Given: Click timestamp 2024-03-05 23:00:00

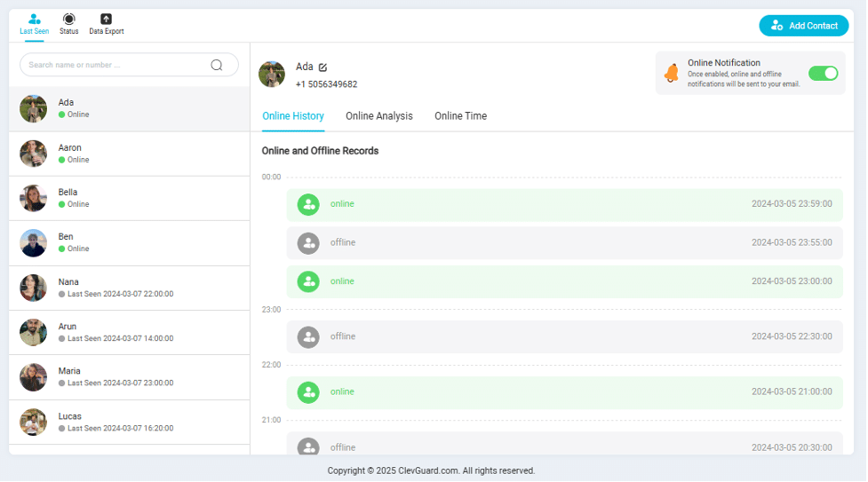Looking at the screenshot, I should pos(792,281).
